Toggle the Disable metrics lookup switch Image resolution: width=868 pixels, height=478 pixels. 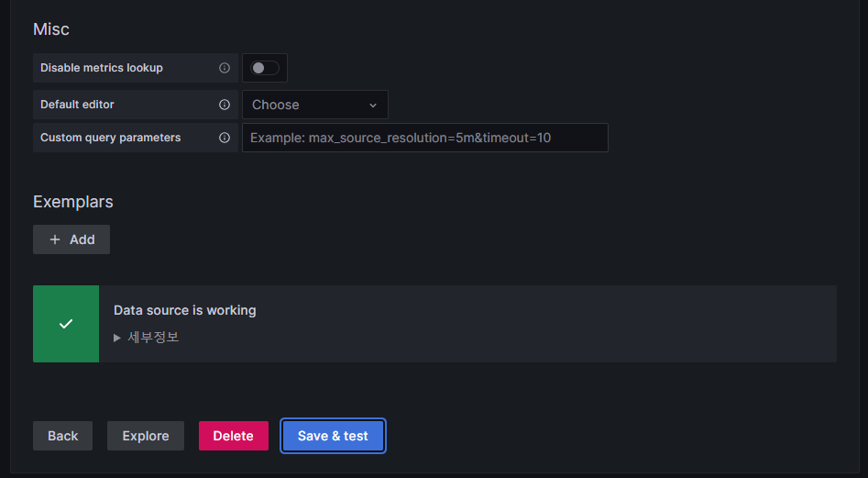tap(265, 68)
